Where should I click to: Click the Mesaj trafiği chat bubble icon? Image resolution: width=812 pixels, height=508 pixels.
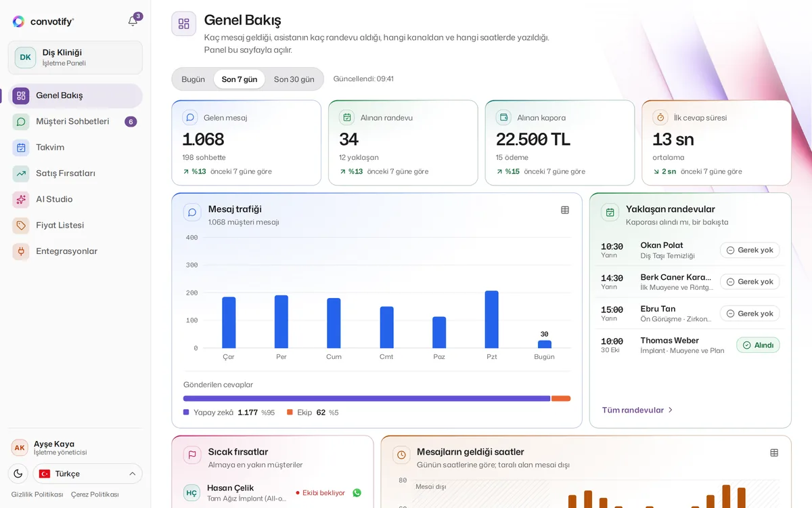(x=192, y=213)
